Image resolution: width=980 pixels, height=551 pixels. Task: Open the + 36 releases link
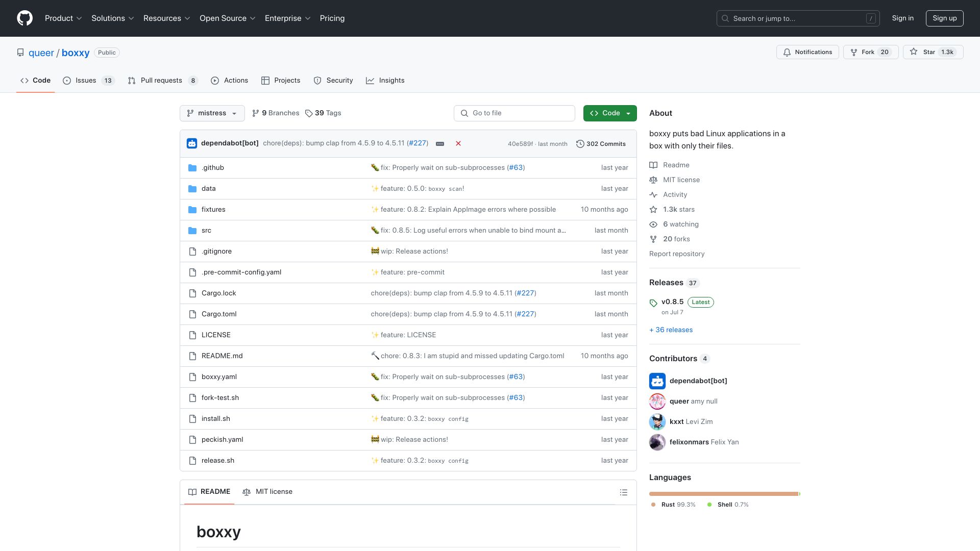(671, 330)
